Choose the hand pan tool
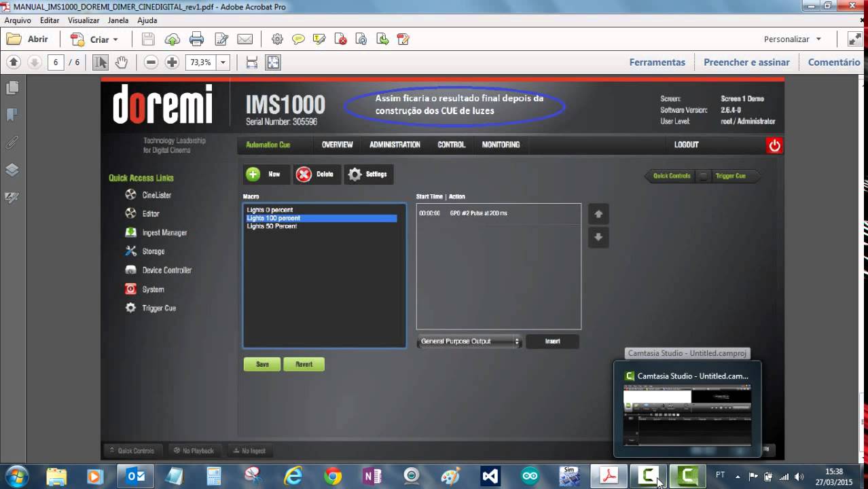868x489 pixels. click(121, 62)
